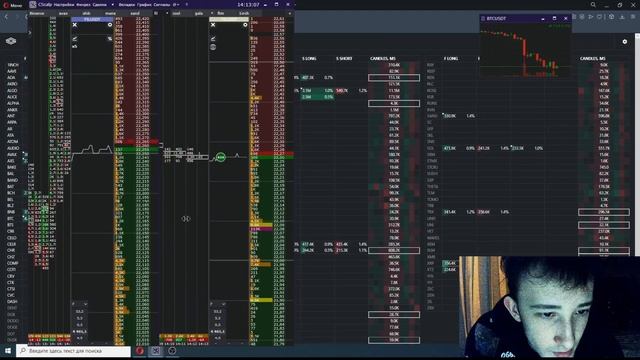Open the Windows Start menu
Image resolution: width=640 pixels, height=360 pixels.
[8, 351]
